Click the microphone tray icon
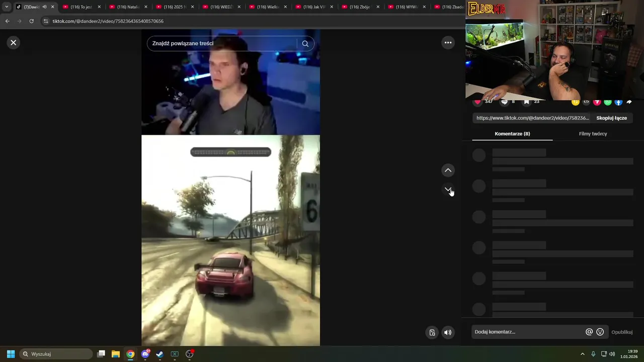Viewport: 644px width, 362px height. (x=593, y=354)
